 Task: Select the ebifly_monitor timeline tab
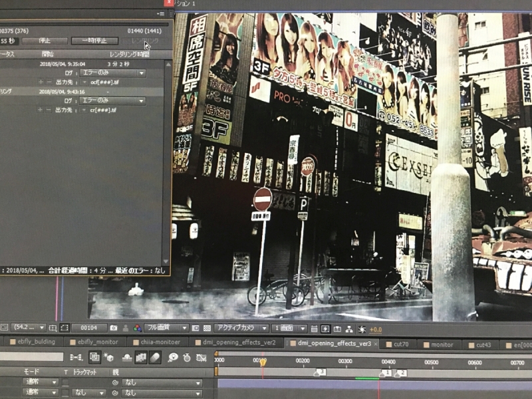[x=97, y=342]
